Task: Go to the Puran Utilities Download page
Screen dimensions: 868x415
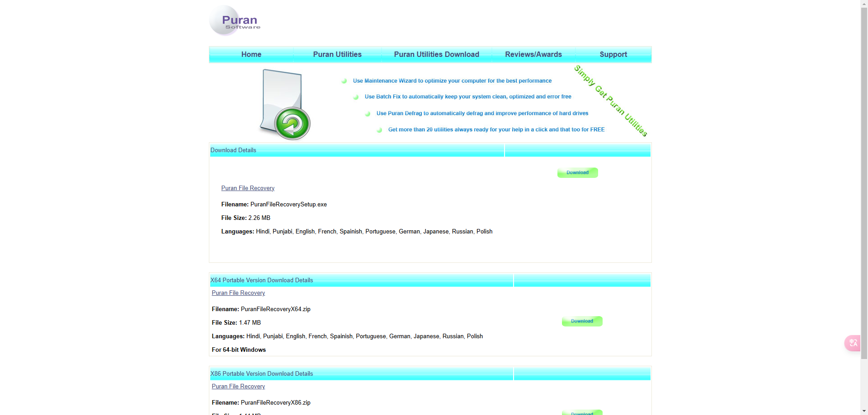Action: coord(436,54)
